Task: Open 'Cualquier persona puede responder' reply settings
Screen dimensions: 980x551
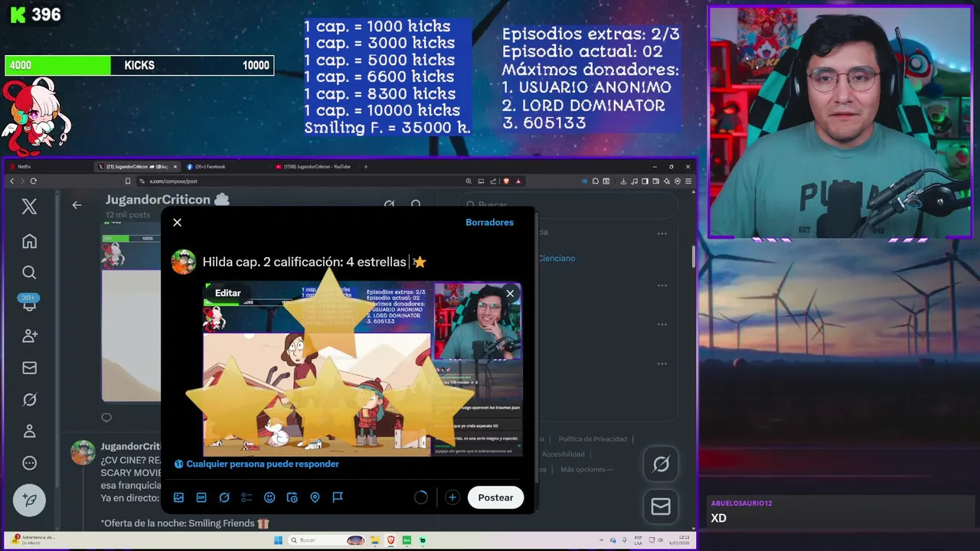Action: 256,464
